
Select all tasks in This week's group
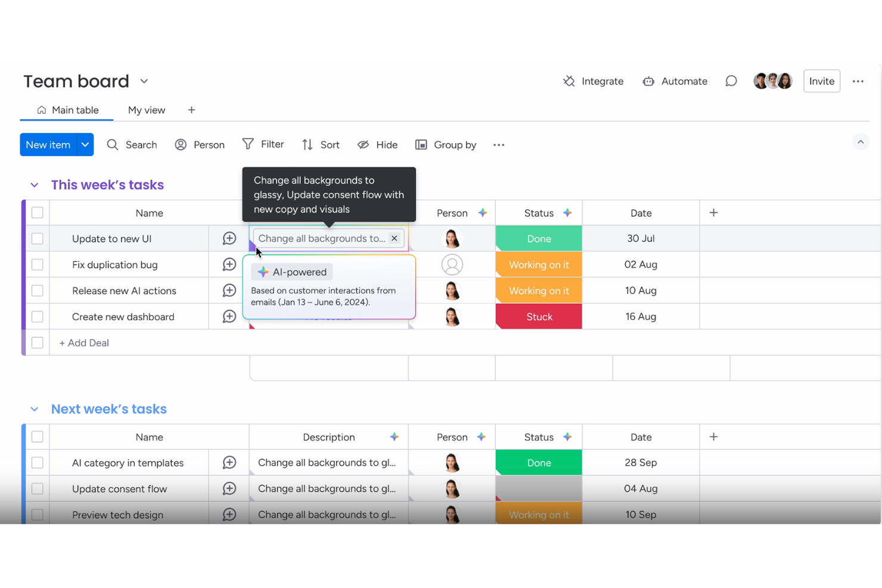[37, 213]
